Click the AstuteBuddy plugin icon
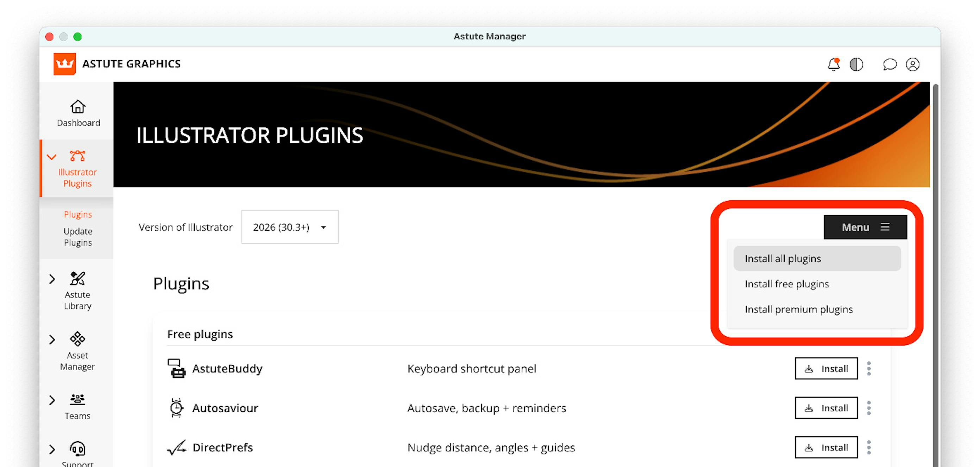This screenshot has height=467, width=980. pyautogui.click(x=176, y=368)
